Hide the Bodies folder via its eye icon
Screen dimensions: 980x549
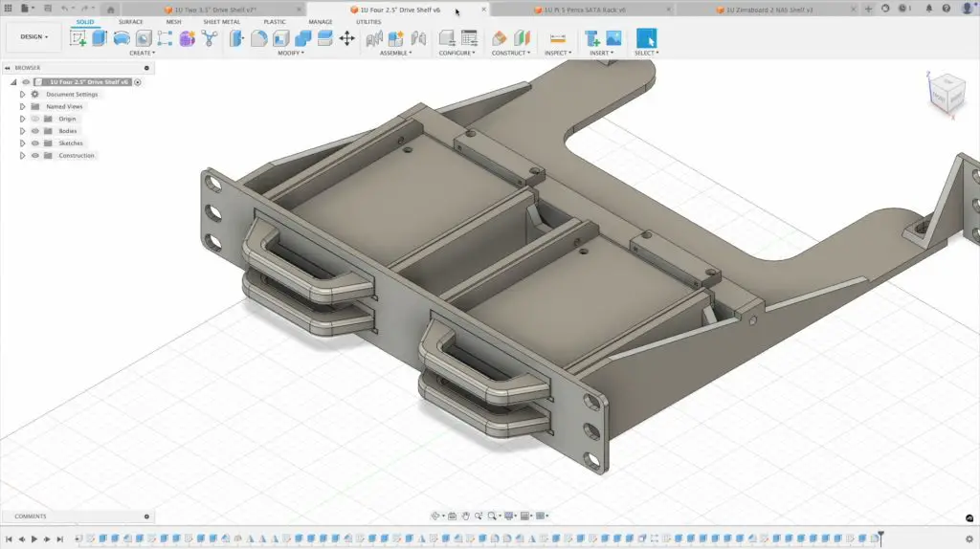[35, 131]
